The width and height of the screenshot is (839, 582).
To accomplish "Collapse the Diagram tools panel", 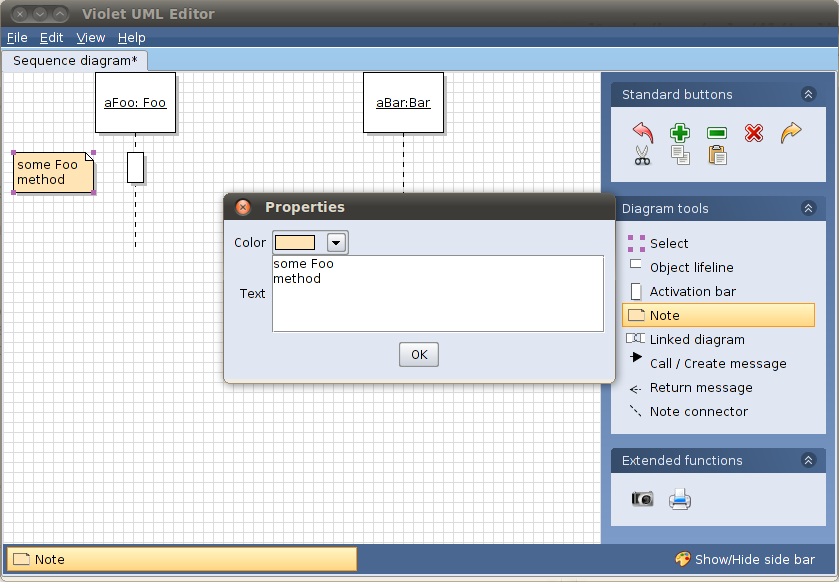I will tap(808, 209).
